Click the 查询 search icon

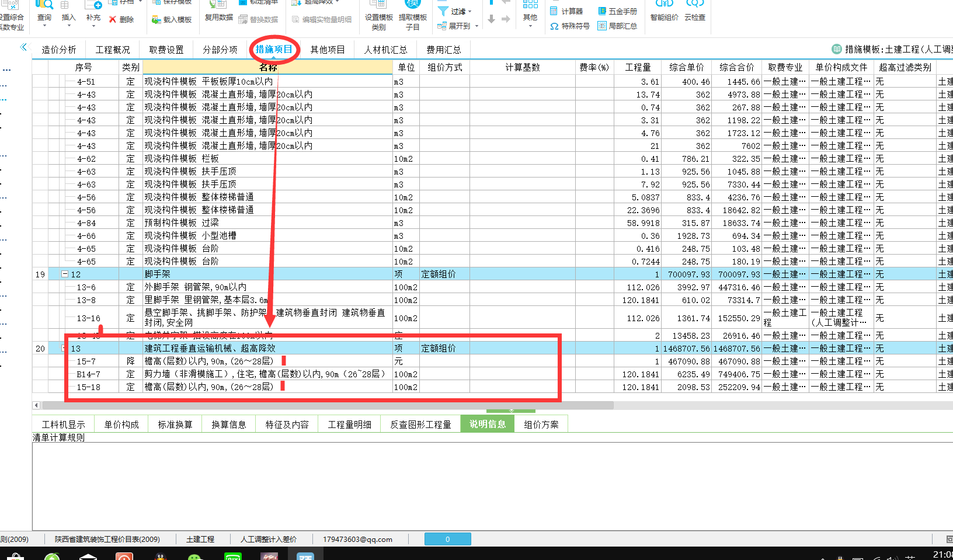tap(44, 6)
